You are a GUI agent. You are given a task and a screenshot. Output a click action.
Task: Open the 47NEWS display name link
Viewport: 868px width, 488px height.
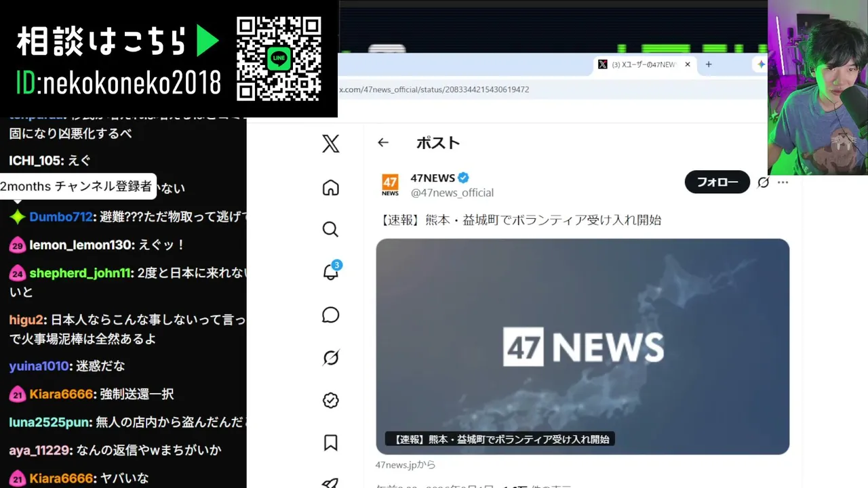click(433, 178)
